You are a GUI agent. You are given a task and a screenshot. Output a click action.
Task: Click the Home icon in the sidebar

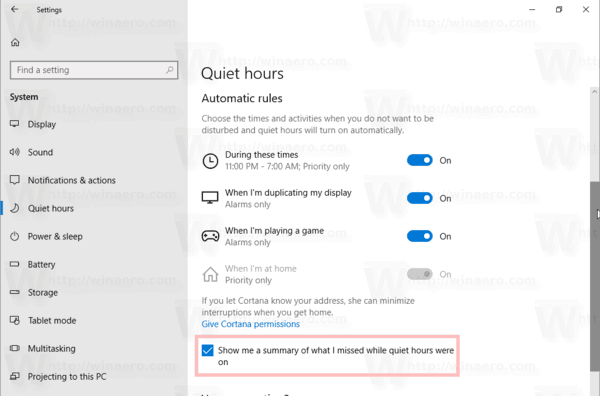[15, 42]
